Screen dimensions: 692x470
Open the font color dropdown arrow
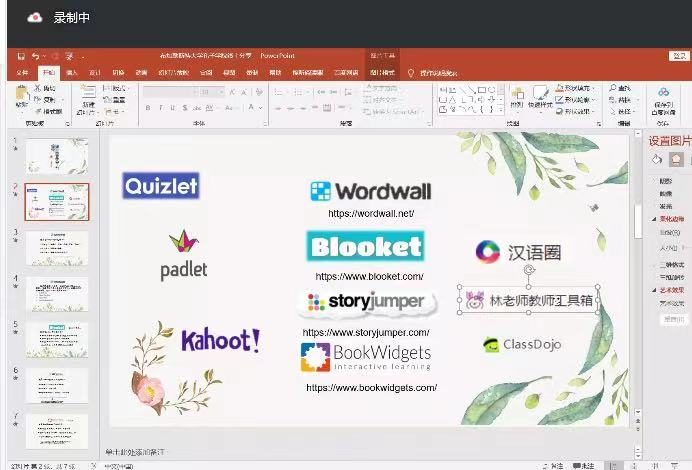coord(261,108)
